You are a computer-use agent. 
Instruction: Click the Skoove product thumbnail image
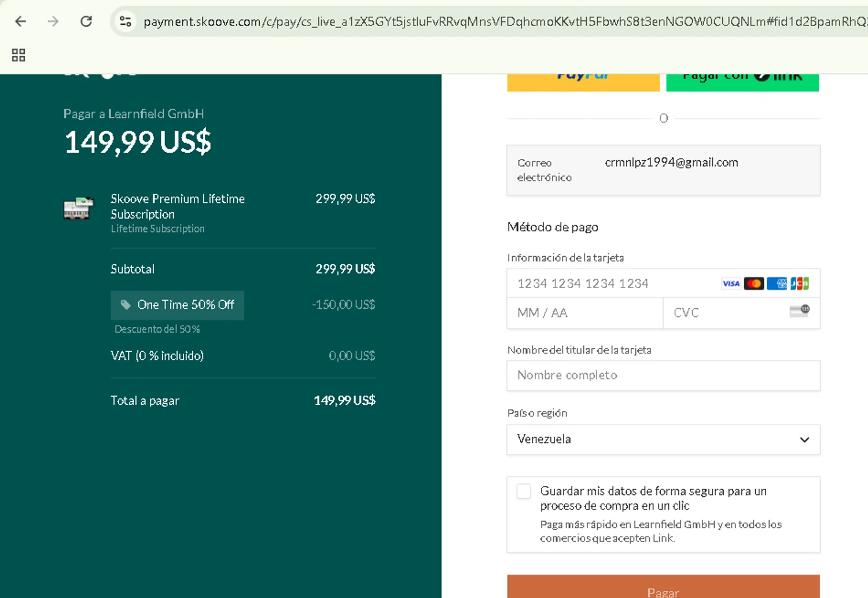coord(78,208)
